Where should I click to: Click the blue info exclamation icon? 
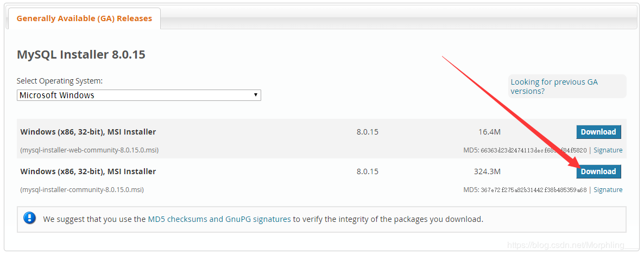[x=30, y=219]
